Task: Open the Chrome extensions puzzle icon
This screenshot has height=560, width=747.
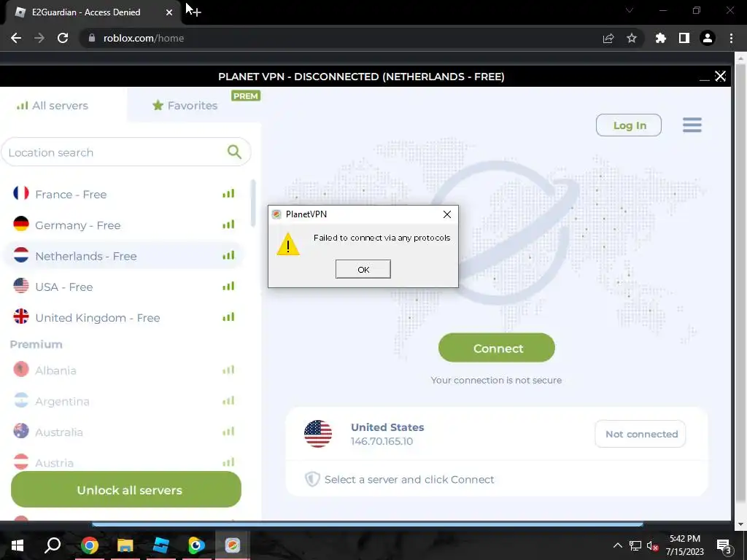Action: (661, 38)
